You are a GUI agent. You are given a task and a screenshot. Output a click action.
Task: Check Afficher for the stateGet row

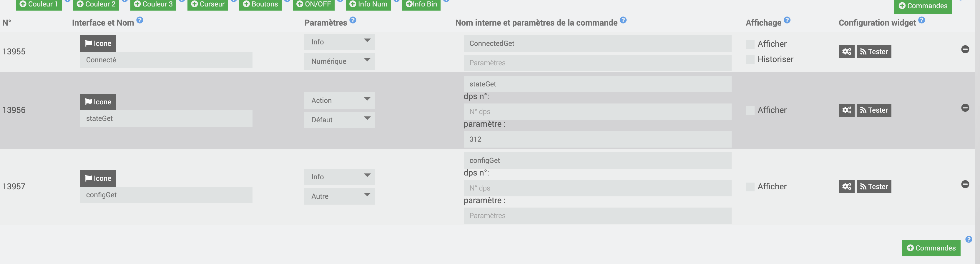750,111
